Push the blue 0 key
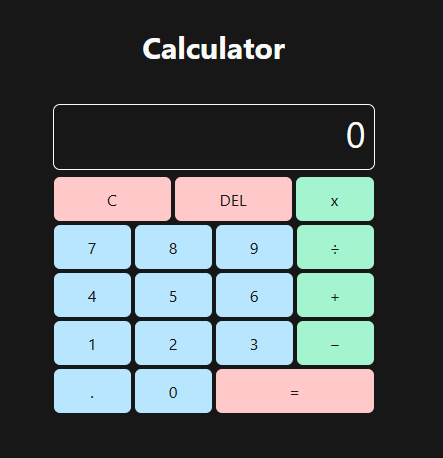The width and height of the screenshot is (443, 458). pos(173,391)
